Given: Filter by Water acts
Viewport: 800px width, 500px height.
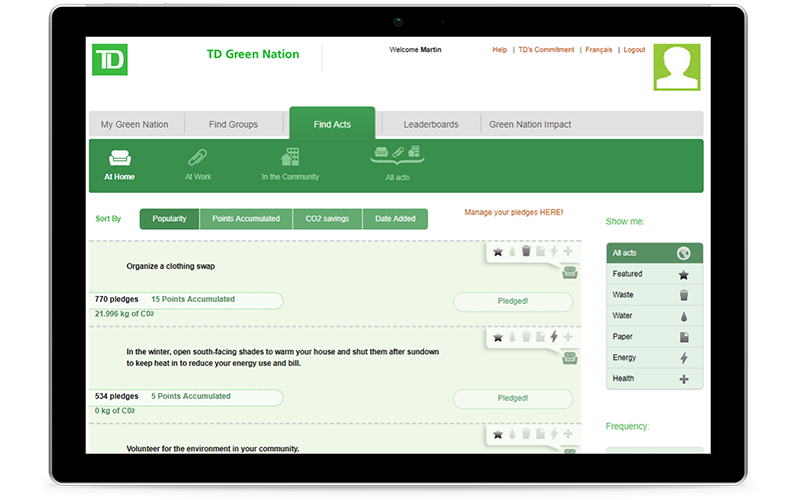Looking at the screenshot, I should pos(655,316).
